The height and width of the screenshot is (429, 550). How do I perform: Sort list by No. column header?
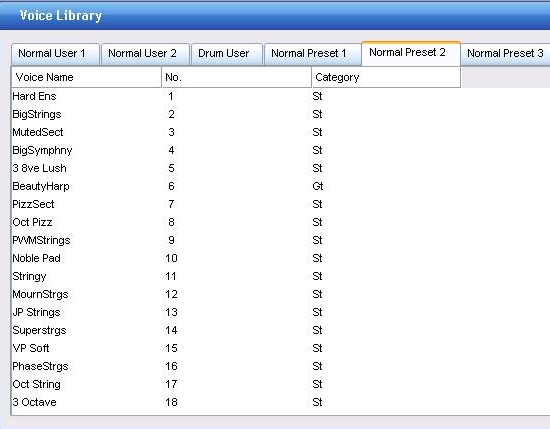coord(236,77)
